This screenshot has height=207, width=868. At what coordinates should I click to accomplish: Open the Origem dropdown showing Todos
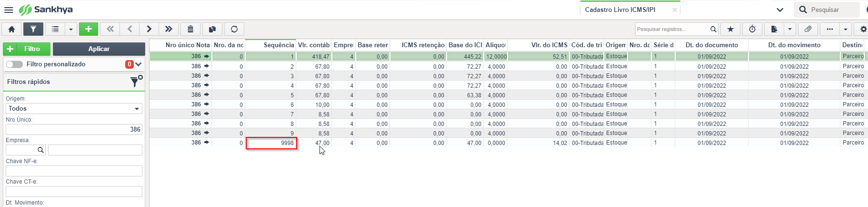click(x=74, y=108)
